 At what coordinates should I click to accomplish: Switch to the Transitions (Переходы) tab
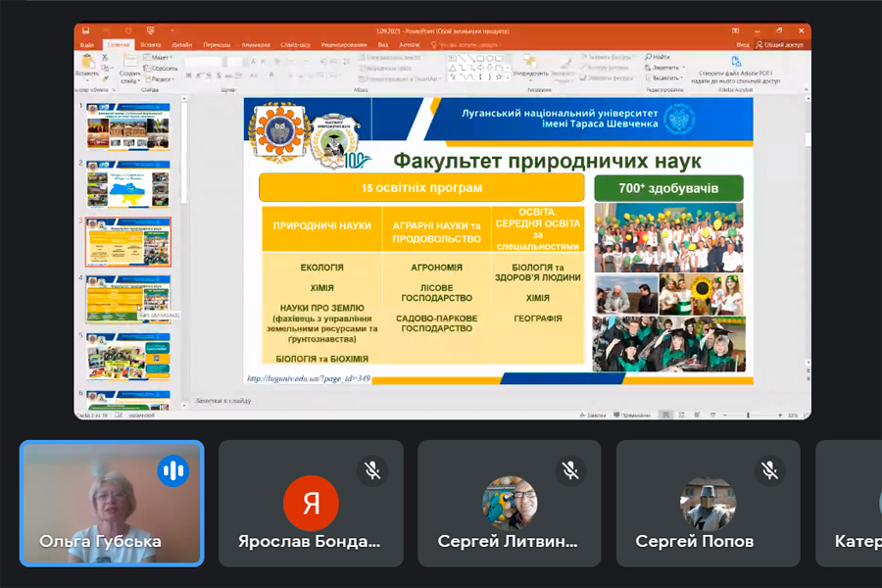(x=217, y=44)
